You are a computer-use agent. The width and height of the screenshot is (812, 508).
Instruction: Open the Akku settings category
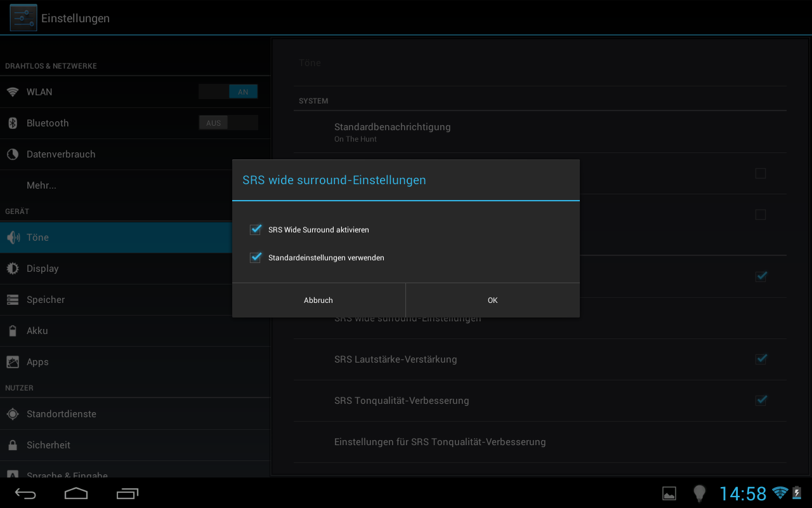coord(37,331)
